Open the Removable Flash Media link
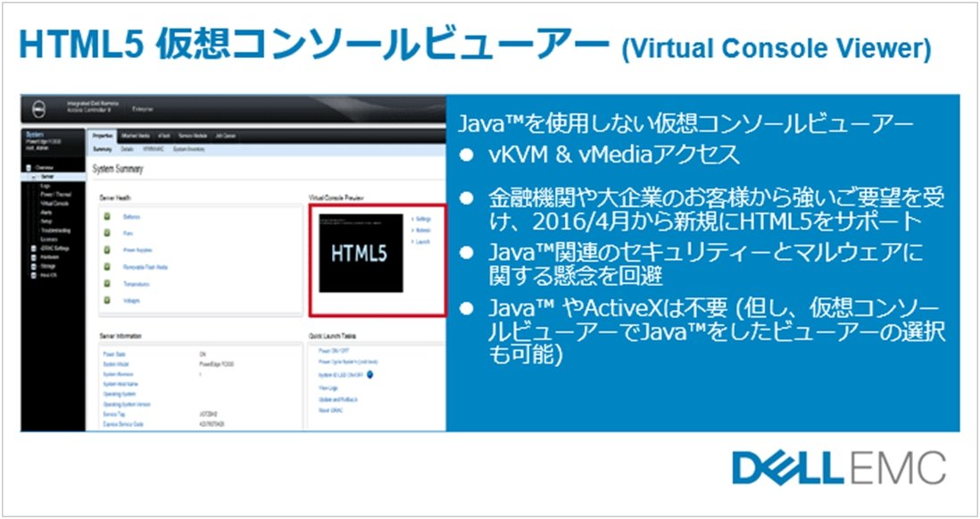 [145, 267]
